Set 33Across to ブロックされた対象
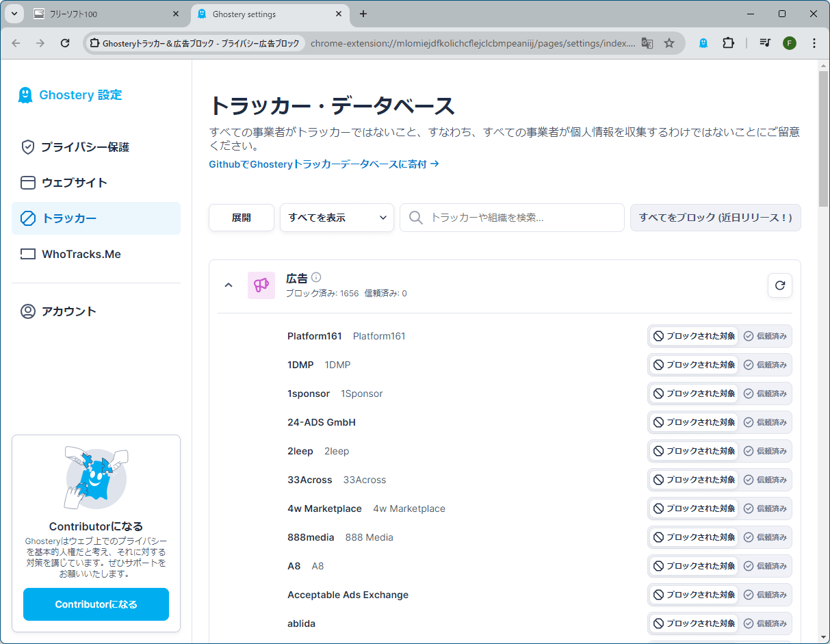Viewport: 830px width, 644px height. pyautogui.click(x=694, y=480)
